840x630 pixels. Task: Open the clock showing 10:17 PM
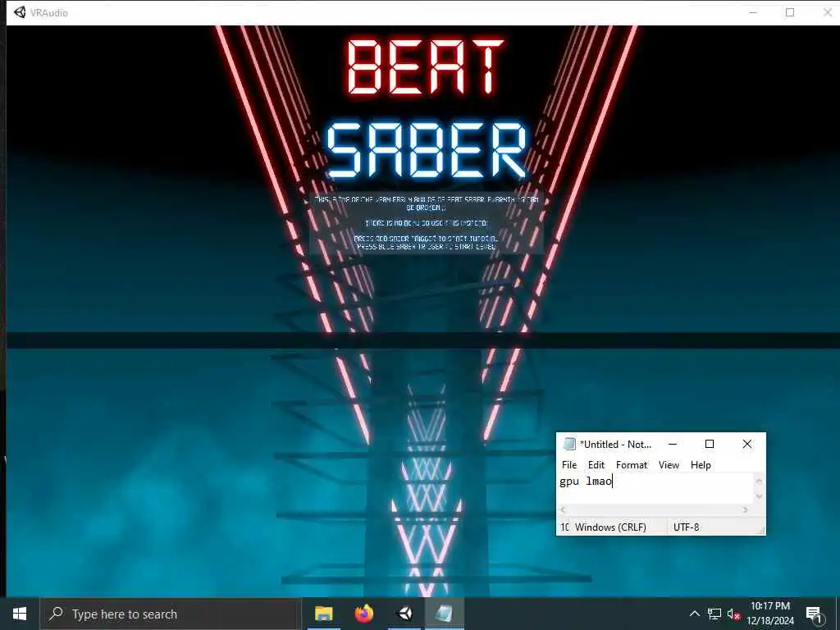pos(769,614)
